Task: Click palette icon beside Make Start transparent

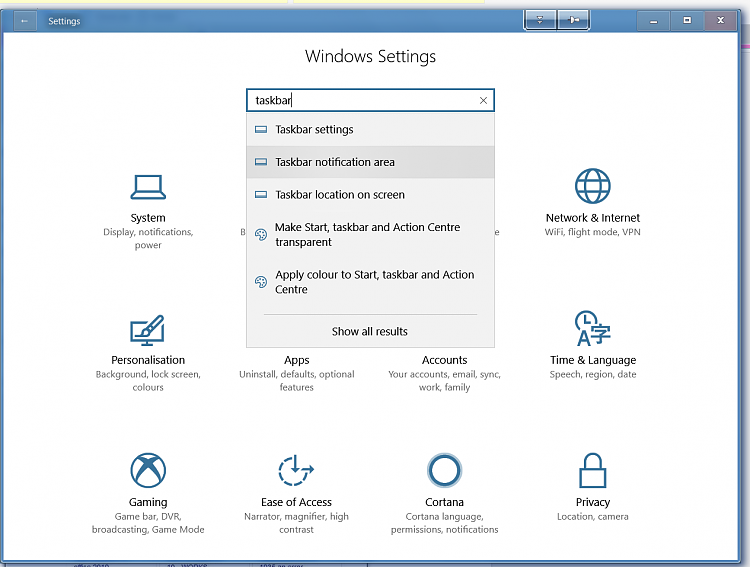Action: [x=261, y=234]
